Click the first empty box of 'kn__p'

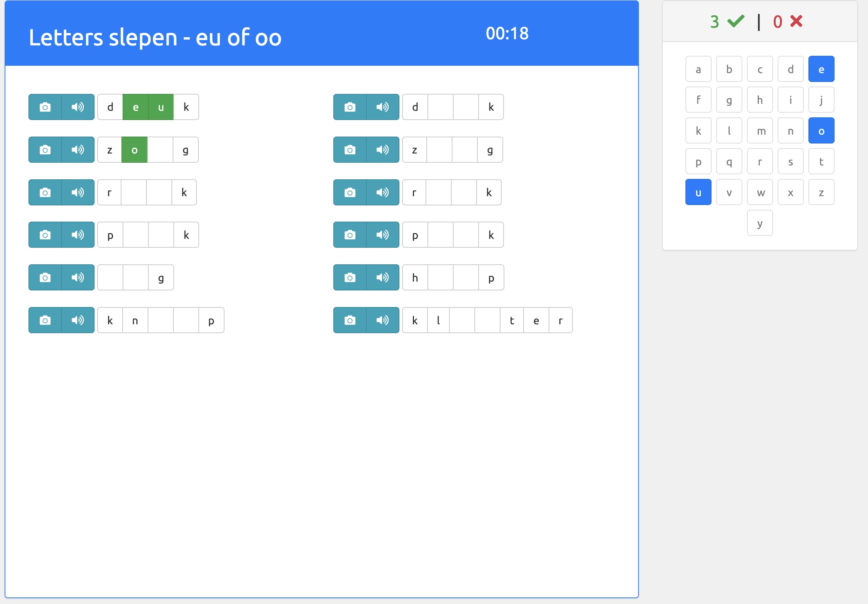pyautogui.click(x=160, y=320)
